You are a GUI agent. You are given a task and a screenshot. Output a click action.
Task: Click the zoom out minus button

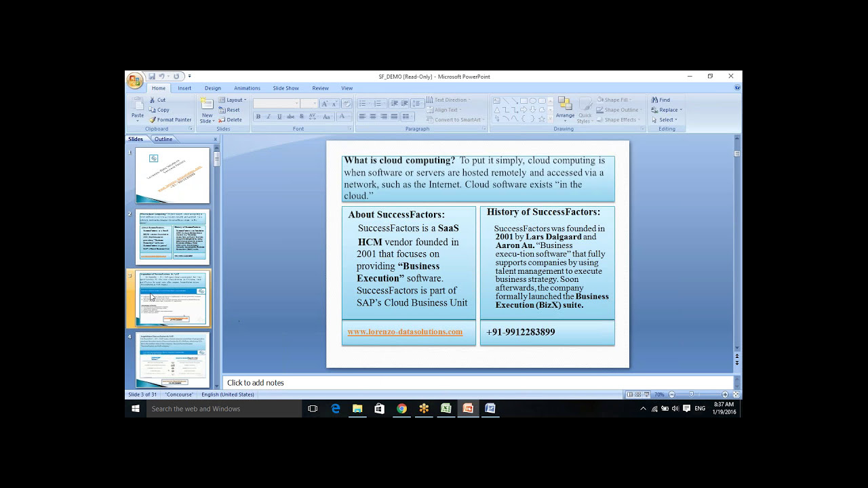[672, 394]
